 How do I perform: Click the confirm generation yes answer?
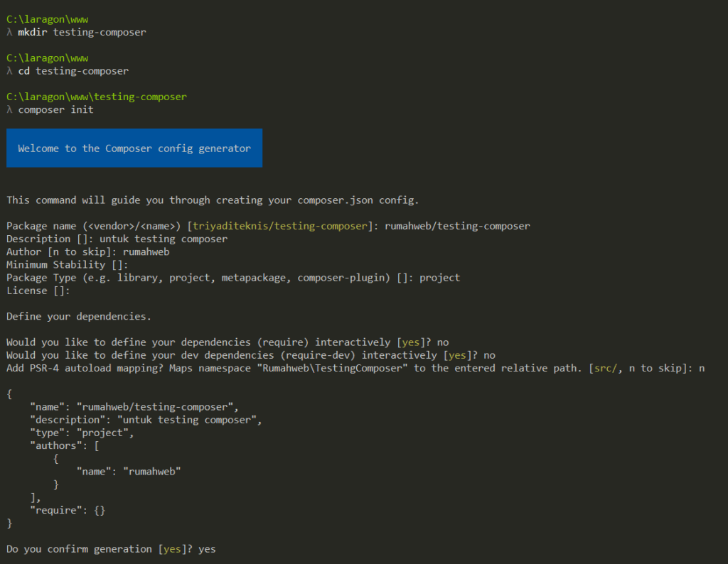(x=207, y=548)
